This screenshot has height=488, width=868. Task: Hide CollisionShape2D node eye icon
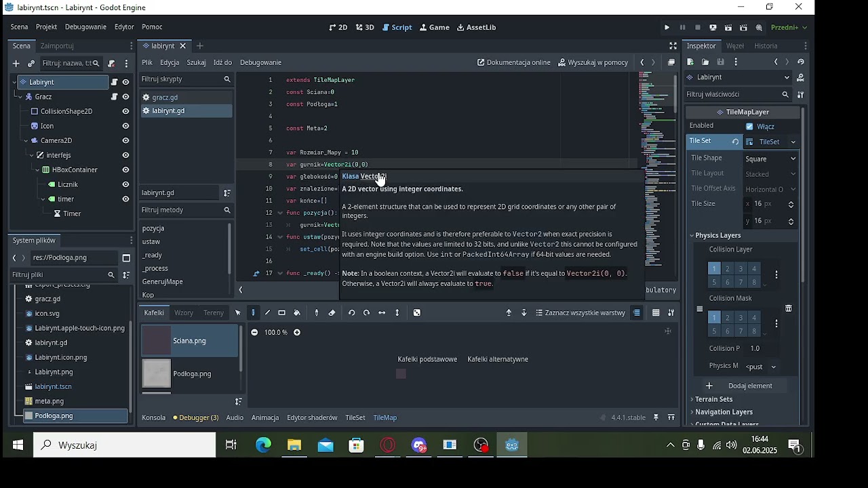(x=125, y=112)
